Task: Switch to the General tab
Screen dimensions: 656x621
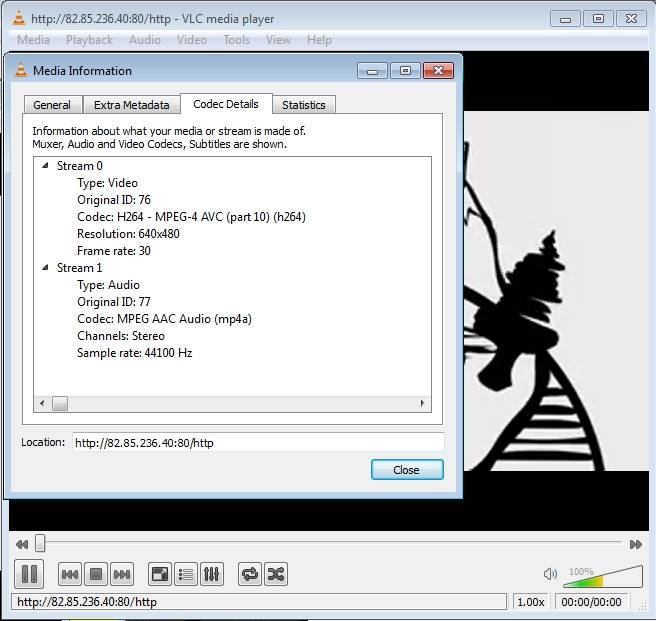Action: [x=52, y=105]
